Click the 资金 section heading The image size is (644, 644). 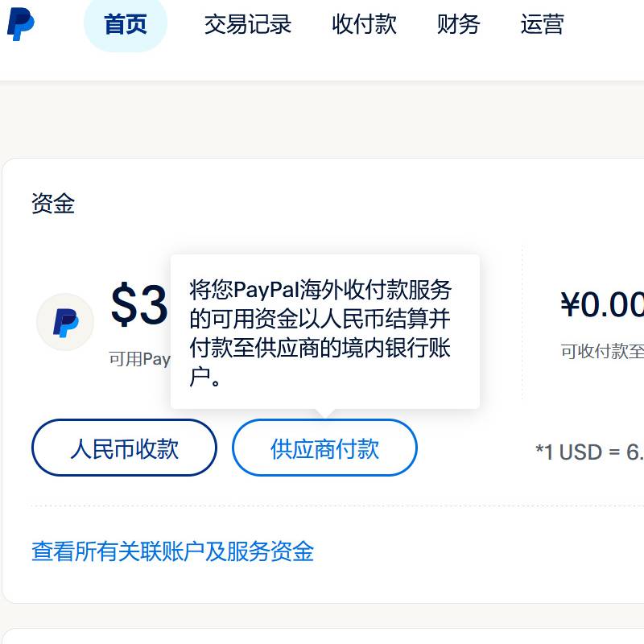click(x=53, y=204)
